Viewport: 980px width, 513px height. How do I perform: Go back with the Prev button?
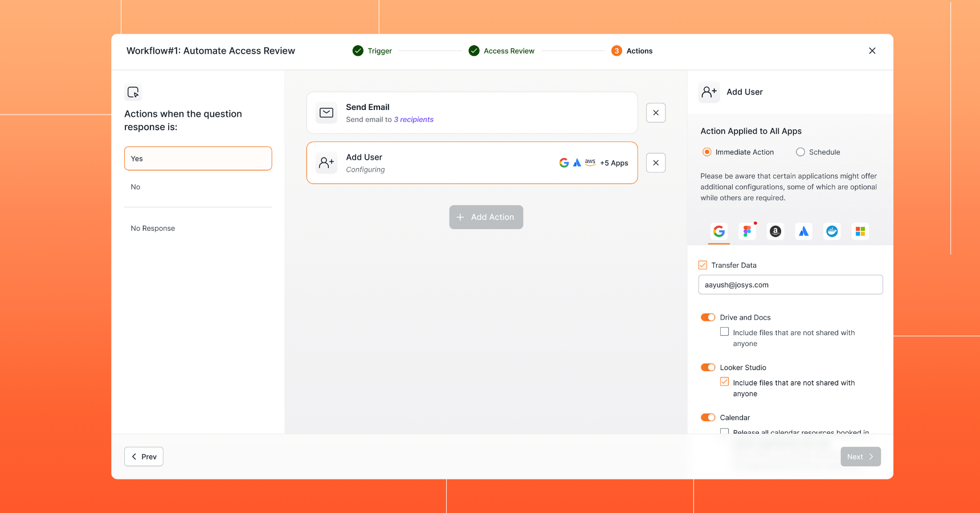pyautogui.click(x=144, y=457)
